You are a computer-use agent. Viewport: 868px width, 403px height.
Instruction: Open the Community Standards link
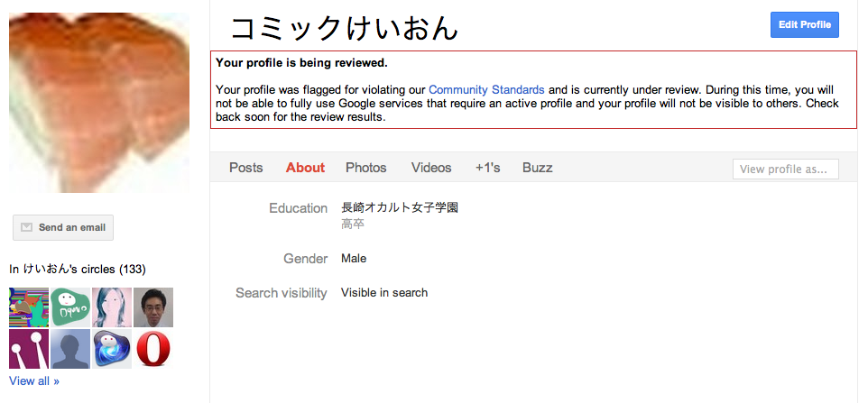[x=486, y=89]
